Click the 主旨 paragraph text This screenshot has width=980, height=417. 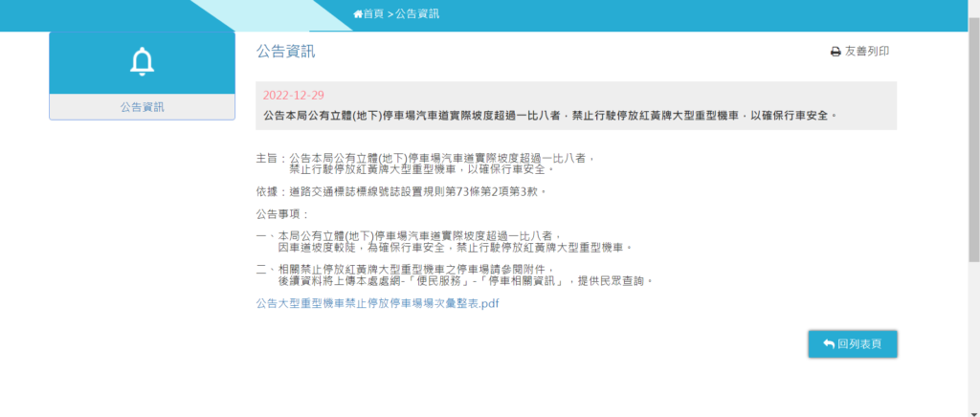click(425, 163)
